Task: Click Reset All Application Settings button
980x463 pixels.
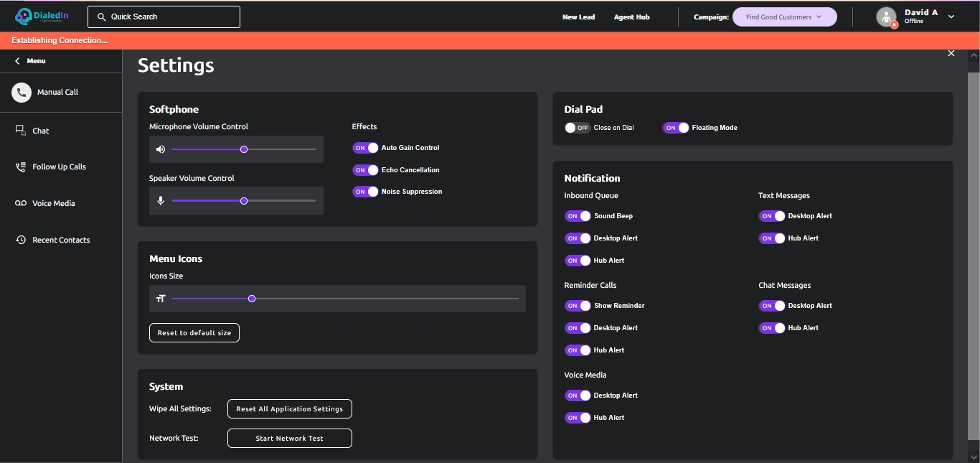Action: pos(289,409)
